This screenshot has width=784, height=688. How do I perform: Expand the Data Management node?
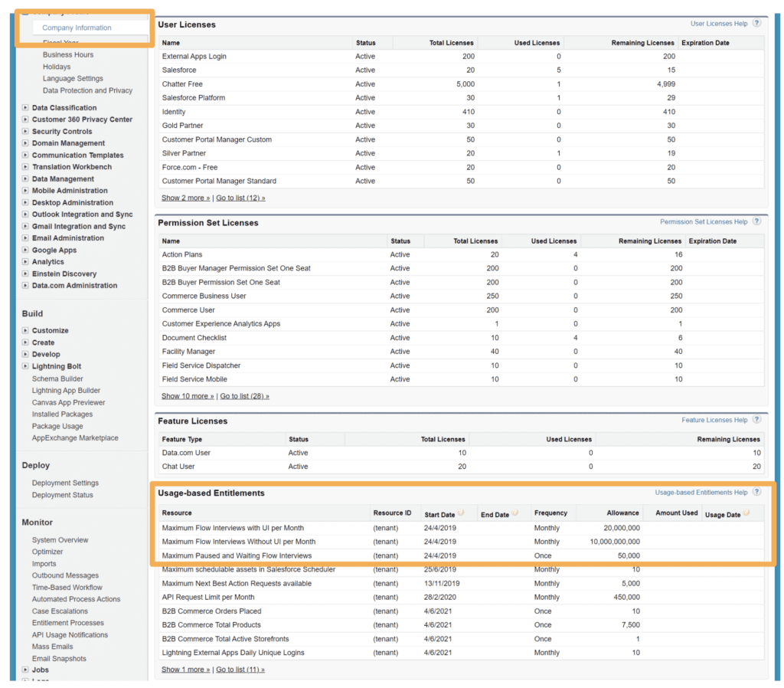(25, 179)
